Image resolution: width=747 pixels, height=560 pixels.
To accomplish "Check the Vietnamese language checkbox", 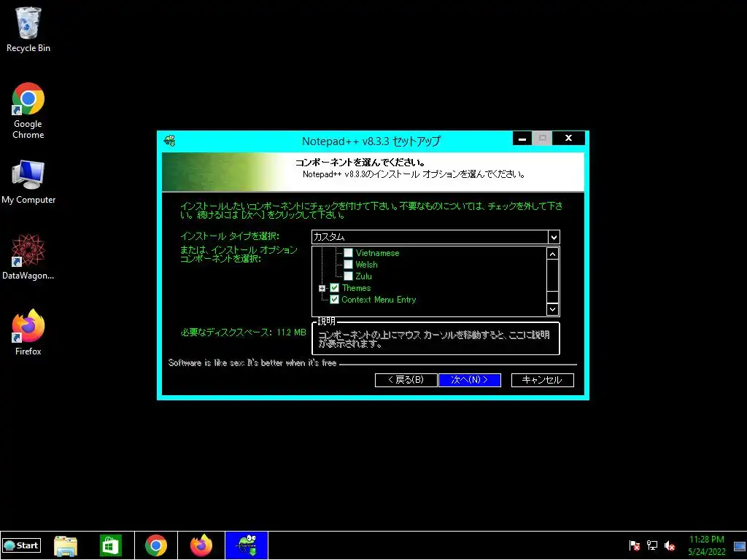I will pos(348,253).
